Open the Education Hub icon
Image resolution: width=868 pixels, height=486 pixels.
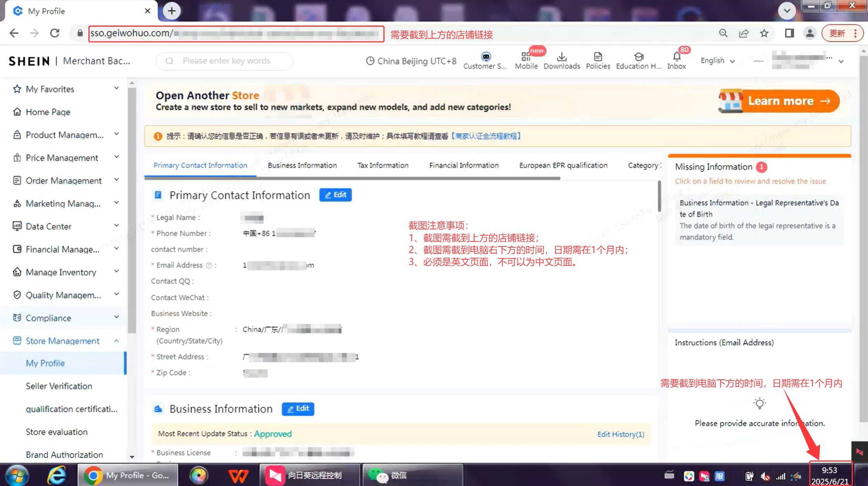point(638,58)
